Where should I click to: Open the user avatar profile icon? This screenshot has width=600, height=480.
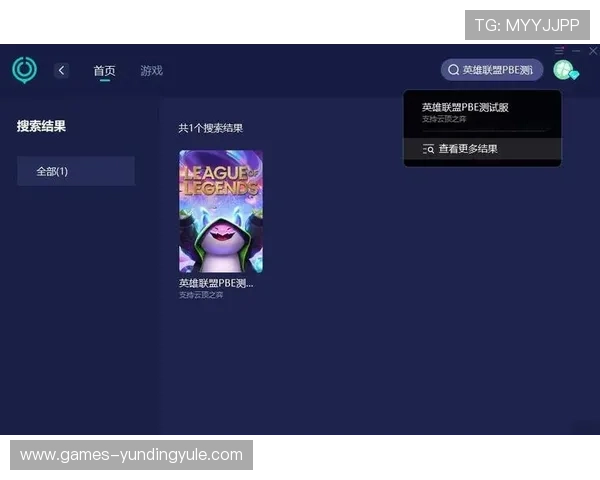tap(564, 70)
